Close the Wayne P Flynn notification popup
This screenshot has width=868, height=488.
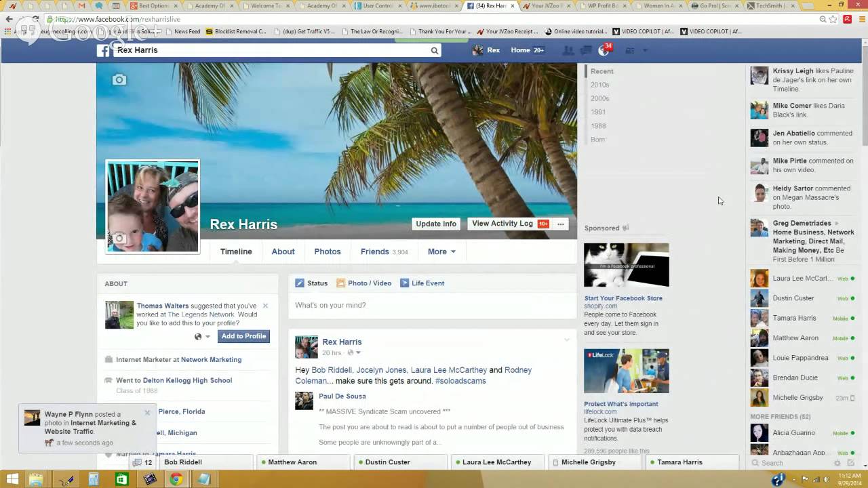point(147,412)
